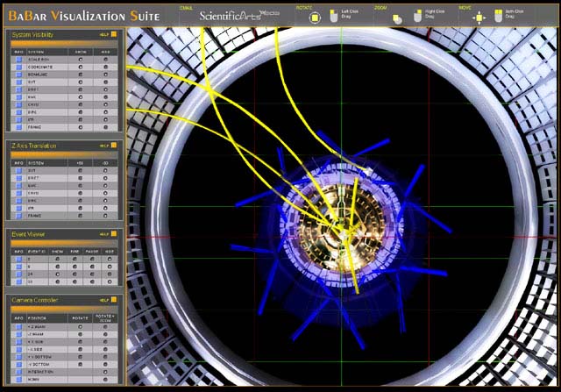Click orange bar under Camera Controller title
The height and width of the screenshot is (392, 561).
(x=64, y=309)
